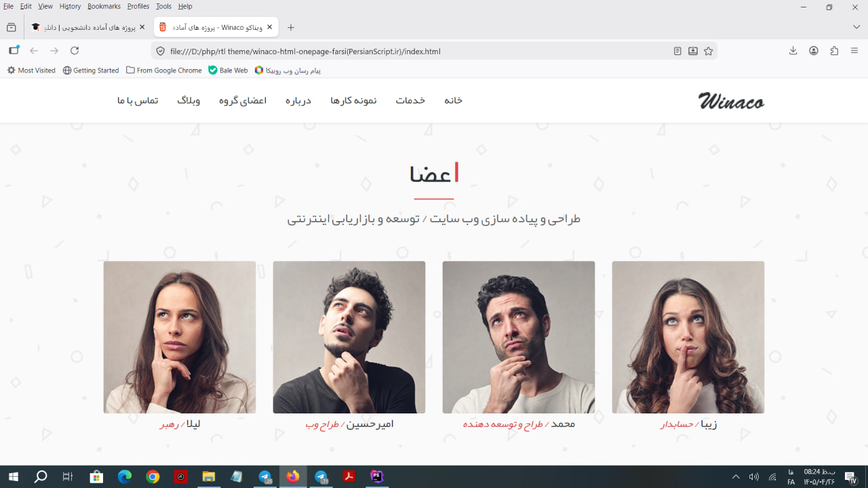The width and height of the screenshot is (868, 488).
Task: Go to اعضای گروه in site navigation
Action: pos(243,100)
